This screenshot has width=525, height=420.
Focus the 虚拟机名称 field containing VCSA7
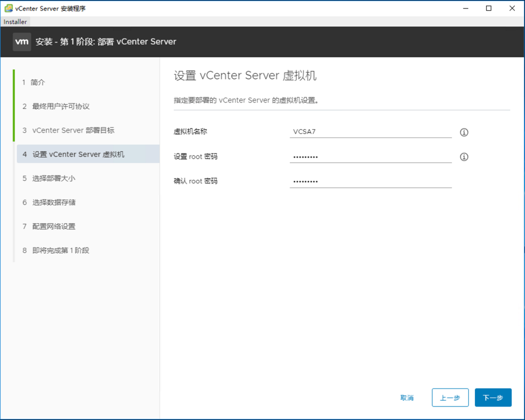pos(370,132)
